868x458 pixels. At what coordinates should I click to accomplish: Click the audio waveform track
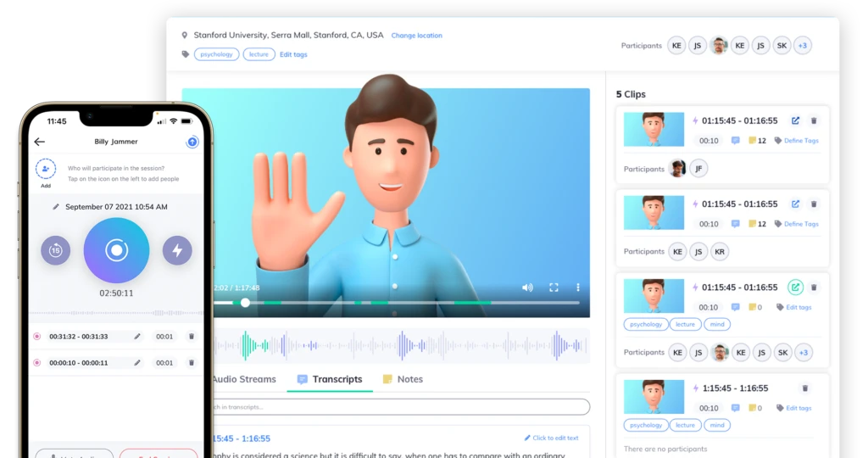[x=401, y=345]
